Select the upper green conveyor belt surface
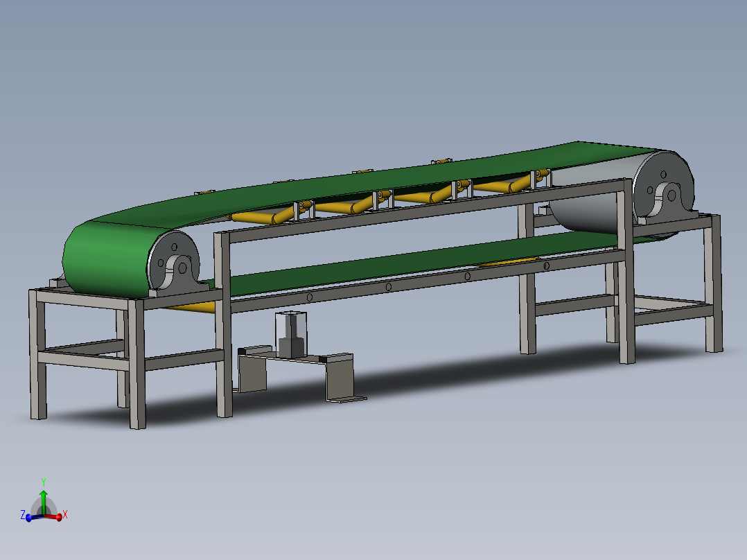The width and height of the screenshot is (747, 560). pyautogui.click(x=362, y=184)
